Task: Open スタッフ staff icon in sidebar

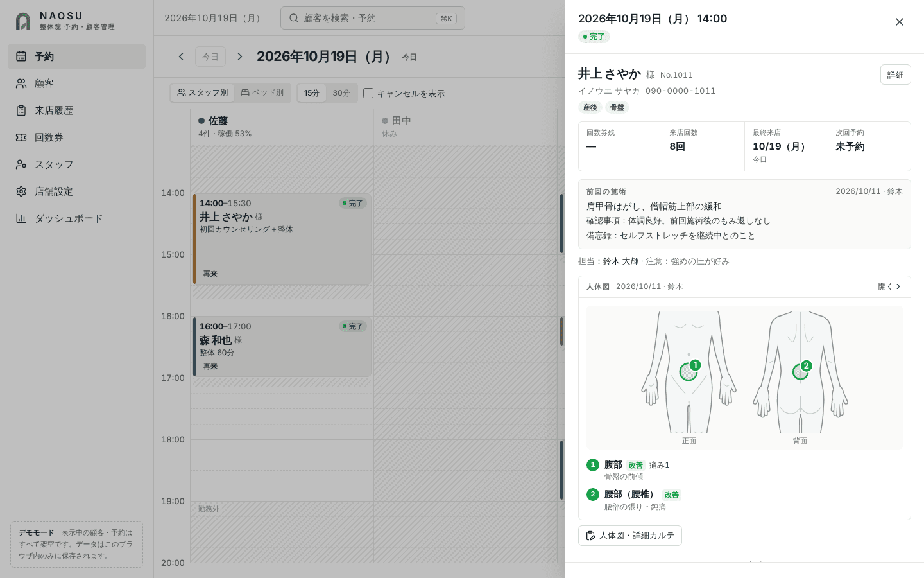Action: 21,164
